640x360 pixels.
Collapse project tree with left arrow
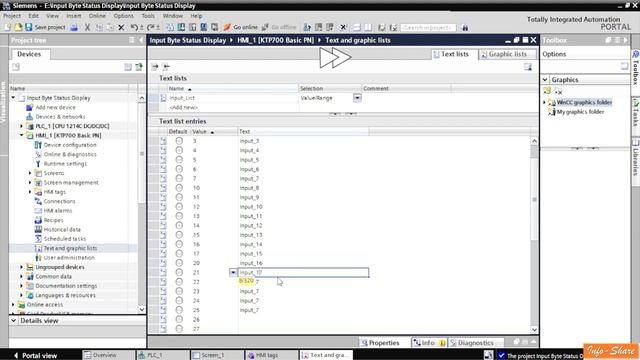(x=141, y=40)
